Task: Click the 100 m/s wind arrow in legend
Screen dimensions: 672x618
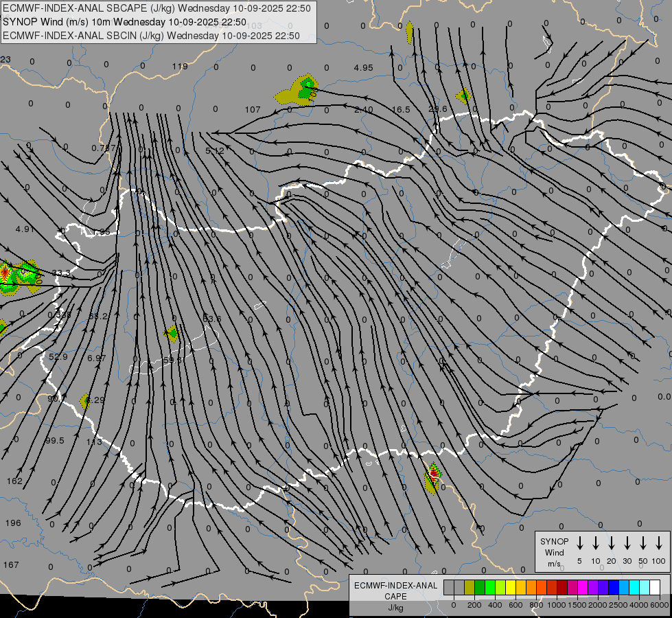Action: pyautogui.click(x=659, y=543)
